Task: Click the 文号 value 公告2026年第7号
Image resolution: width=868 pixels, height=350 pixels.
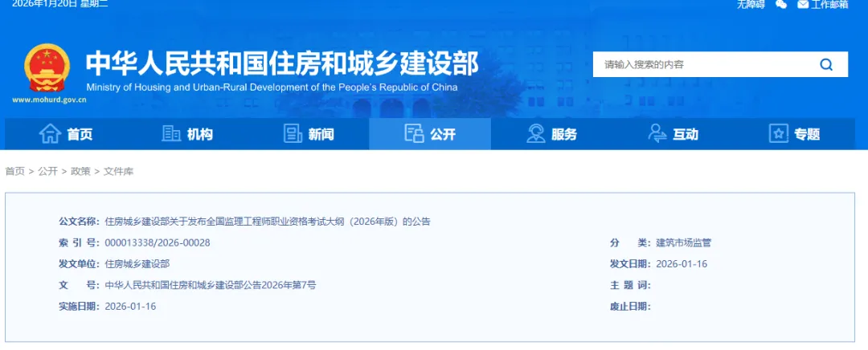Action: (211, 285)
